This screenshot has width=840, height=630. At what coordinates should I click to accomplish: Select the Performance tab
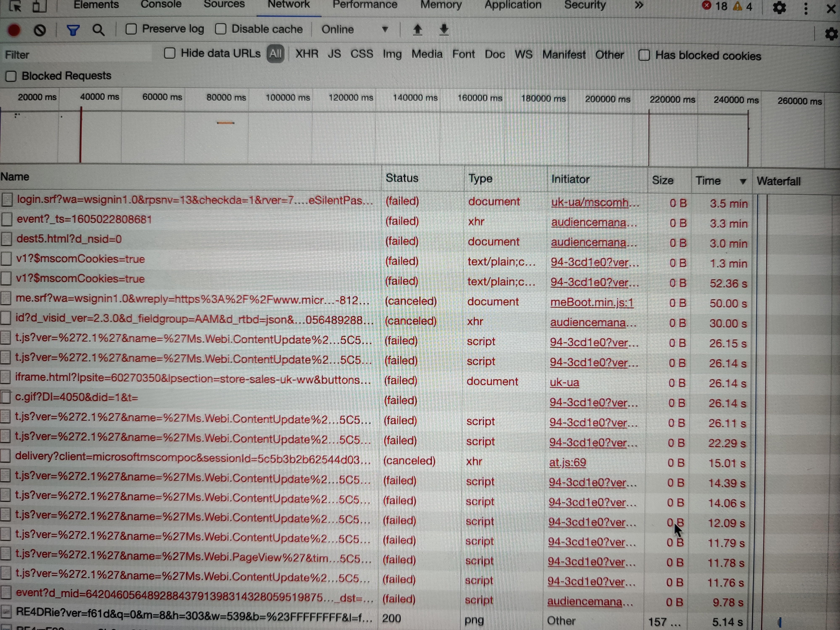pyautogui.click(x=365, y=5)
